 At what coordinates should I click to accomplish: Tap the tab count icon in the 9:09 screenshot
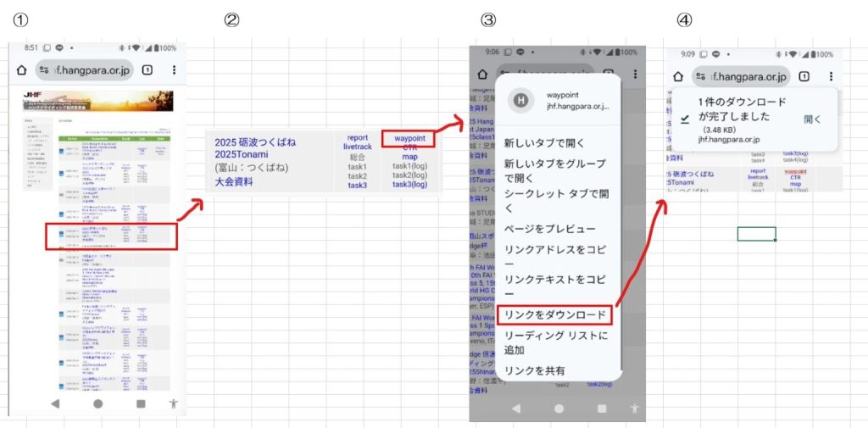pos(804,76)
